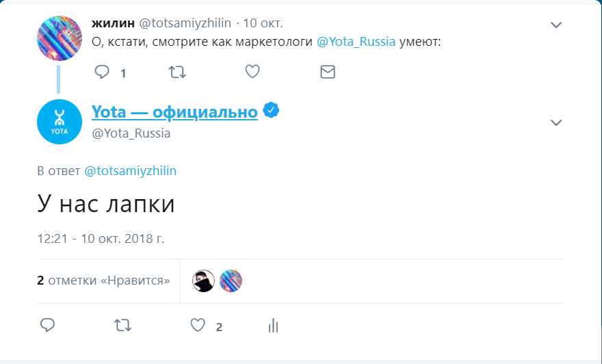Screen dimensions: 602x364
Task: Like zhilin's tweet with the heart
Action: tap(252, 72)
